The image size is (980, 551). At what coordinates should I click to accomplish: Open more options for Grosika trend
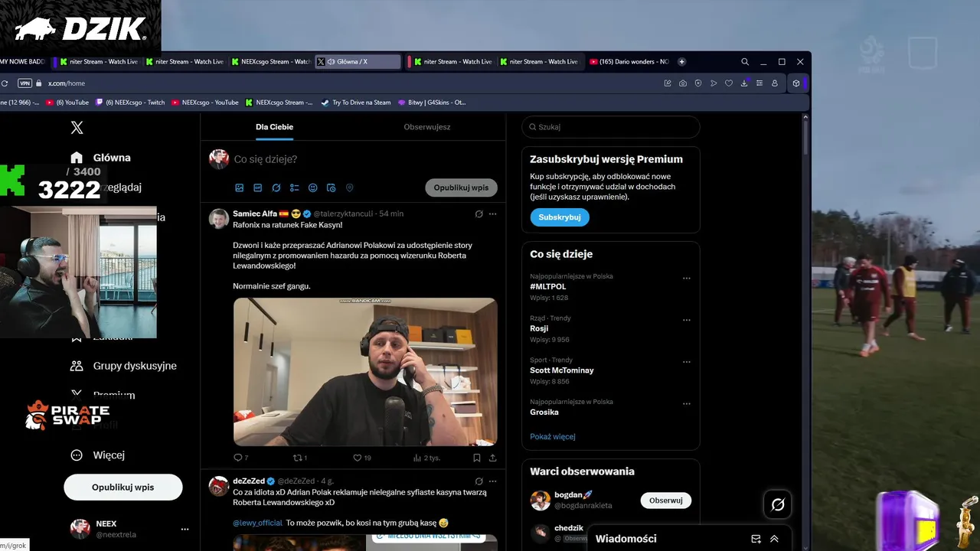tap(687, 403)
